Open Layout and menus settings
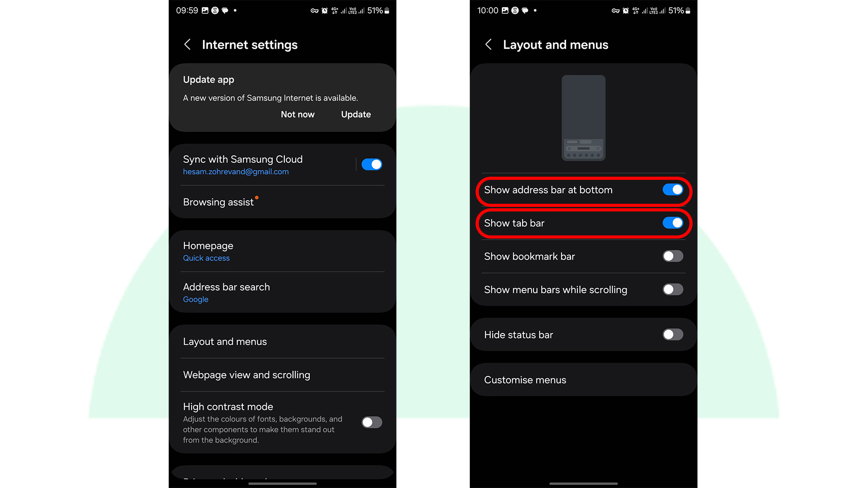The image size is (868, 488). click(224, 341)
